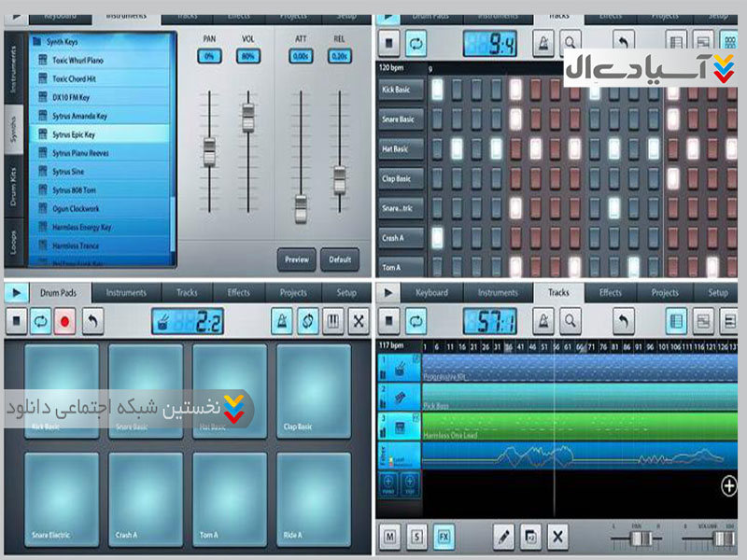
Task: Toggle the M mute button
Action: coord(390,537)
